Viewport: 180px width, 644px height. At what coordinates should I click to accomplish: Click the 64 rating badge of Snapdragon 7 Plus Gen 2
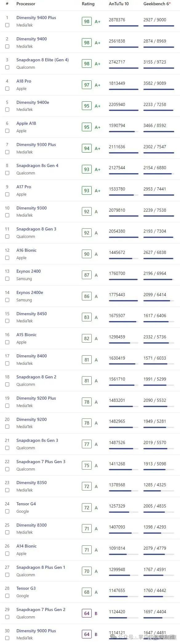[x=87, y=613]
